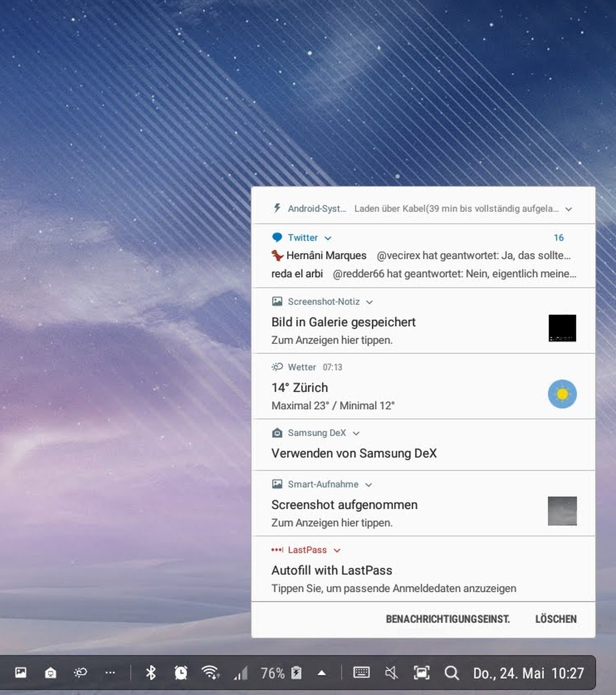Screen dimensions: 616x695
Task: Expand the Smart-Aufnahme notification chevron
Action: (x=368, y=485)
